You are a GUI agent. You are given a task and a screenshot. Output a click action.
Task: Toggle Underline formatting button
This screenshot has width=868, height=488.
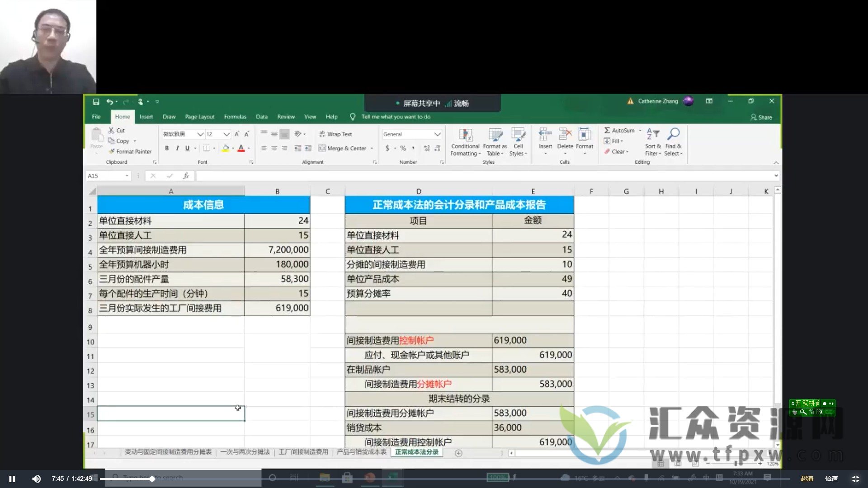click(x=187, y=148)
